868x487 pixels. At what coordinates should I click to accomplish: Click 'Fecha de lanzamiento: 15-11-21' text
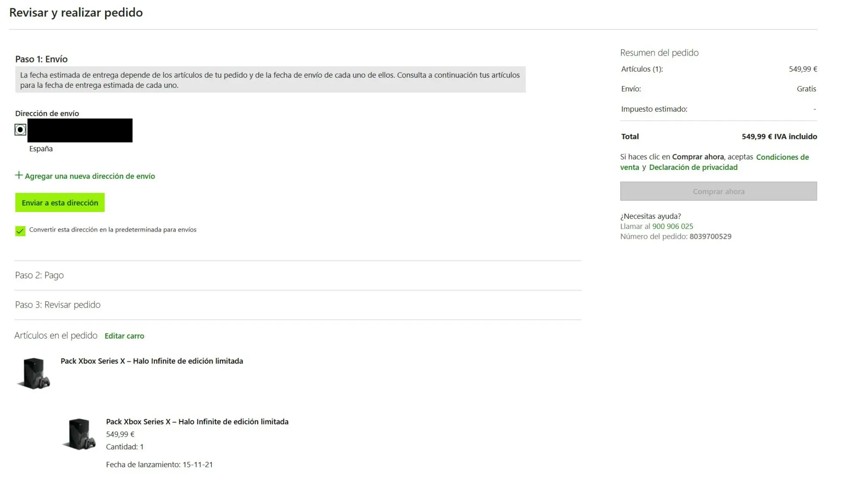(159, 464)
